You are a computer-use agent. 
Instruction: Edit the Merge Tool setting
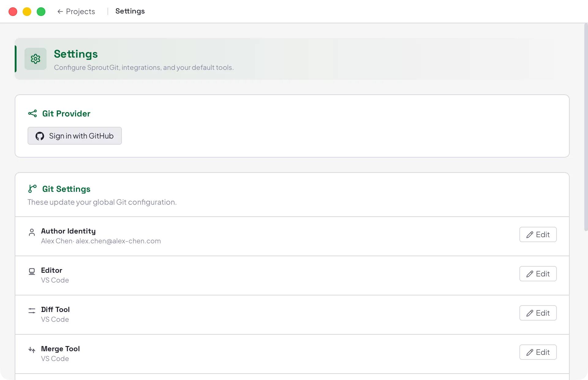click(538, 352)
